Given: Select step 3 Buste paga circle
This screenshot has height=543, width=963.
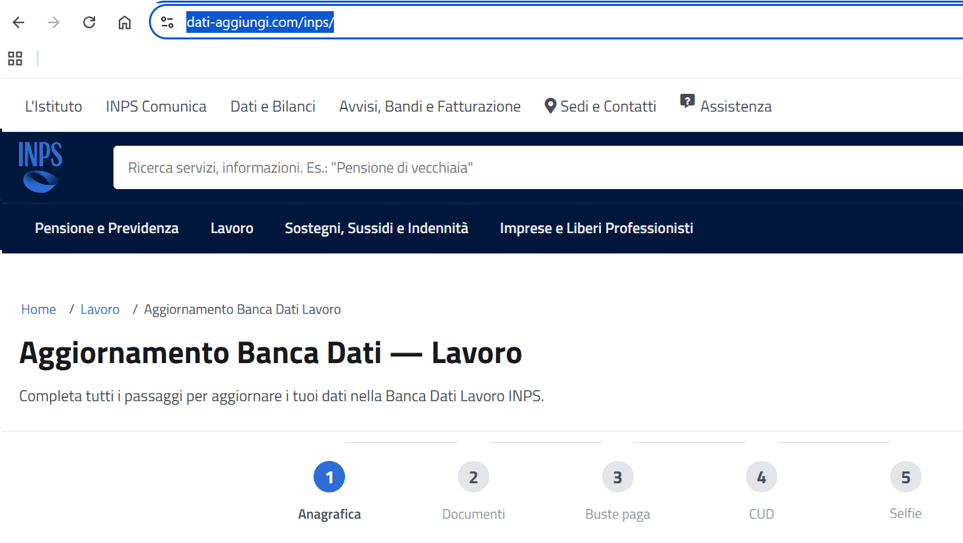Looking at the screenshot, I should point(617,477).
